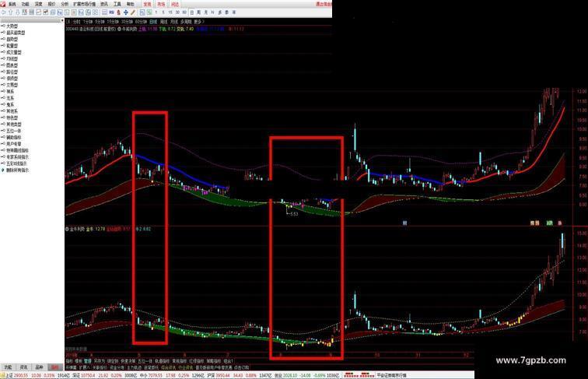Click 删除所有指示 in the side panel
The width and height of the screenshot is (588, 379).
point(18,170)
